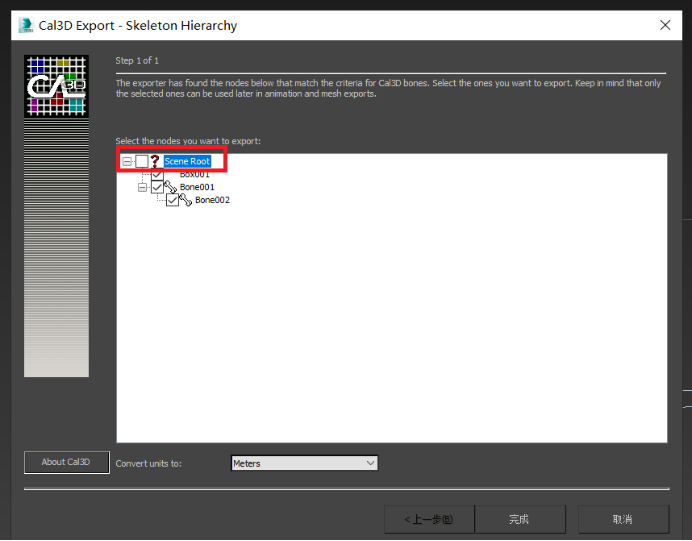Image resolution: width=692 pixels, height=541 pixels.
Task: Select the Bone002 tree item label
Action: [x=212, y=200]
